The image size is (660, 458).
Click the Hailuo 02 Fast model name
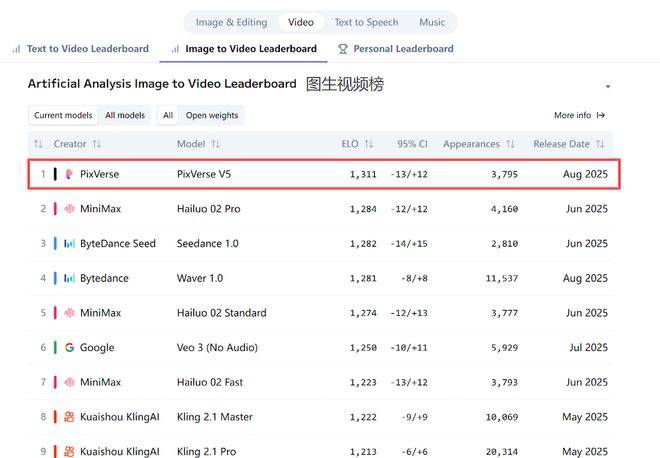pyautogui.click(x=210, y=382)
